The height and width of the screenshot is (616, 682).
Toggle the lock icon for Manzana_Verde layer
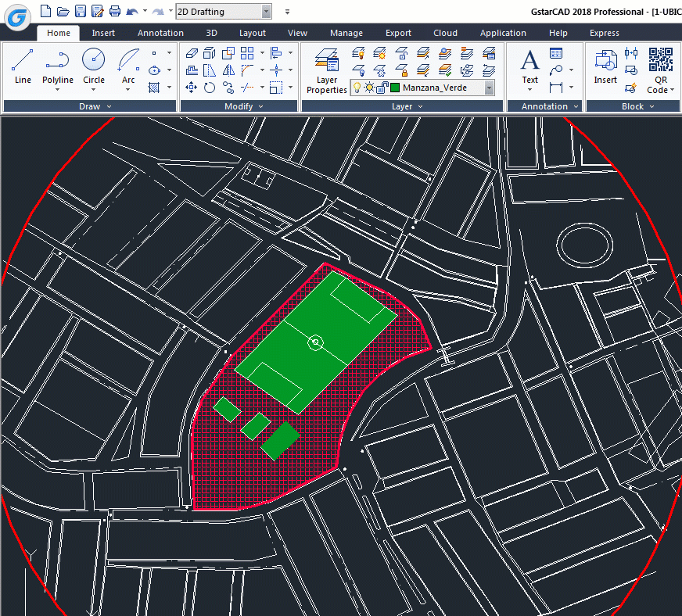tap(382, 88)
